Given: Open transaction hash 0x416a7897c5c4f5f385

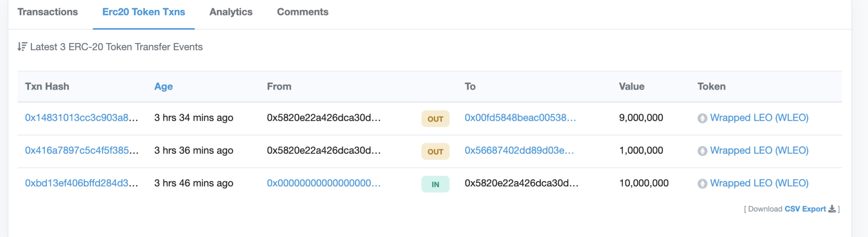Looking at the screenshot, I should pyautogui.click(x=81, y=150).
